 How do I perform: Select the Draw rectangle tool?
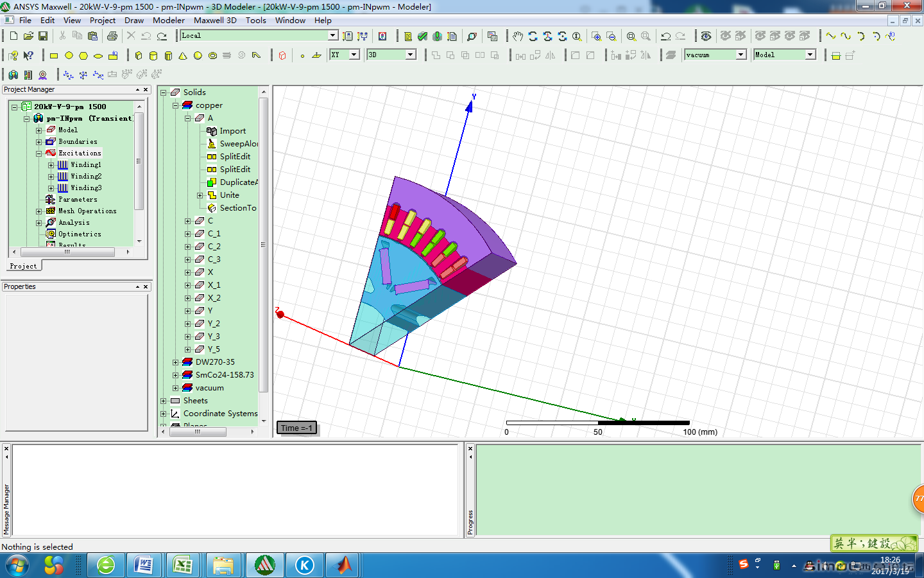pyautogui.click(x=54, y=56)
